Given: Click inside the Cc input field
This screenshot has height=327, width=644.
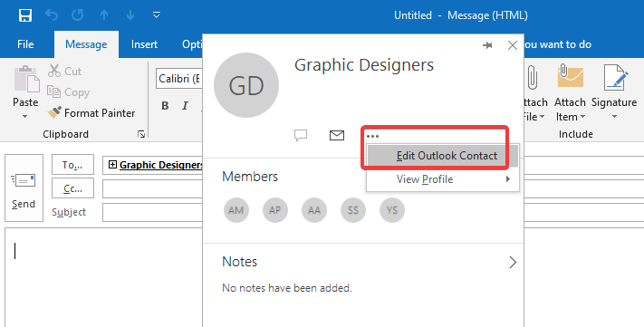Looking at the screenshot, I should tap(152, 188).
